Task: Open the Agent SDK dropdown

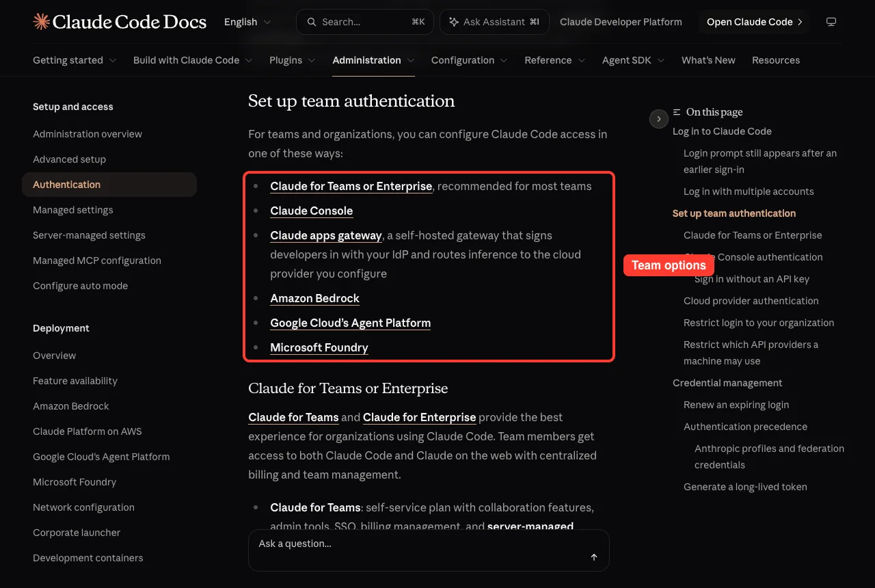Action: click(634, 60)
